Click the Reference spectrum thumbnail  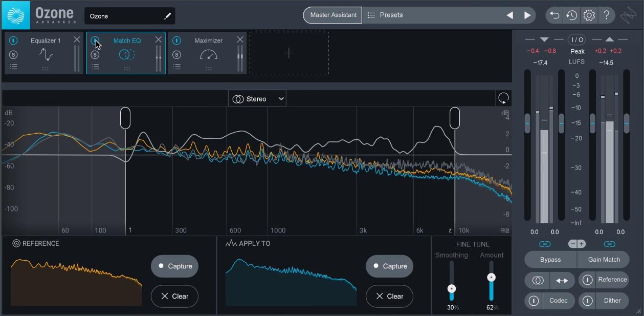pos(76,282)
